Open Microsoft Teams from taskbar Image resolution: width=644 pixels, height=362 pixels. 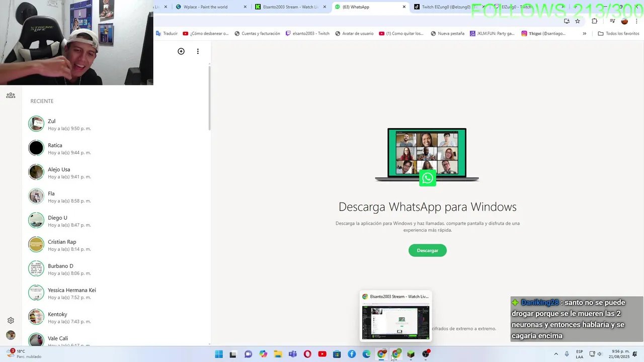click(292, 354)
